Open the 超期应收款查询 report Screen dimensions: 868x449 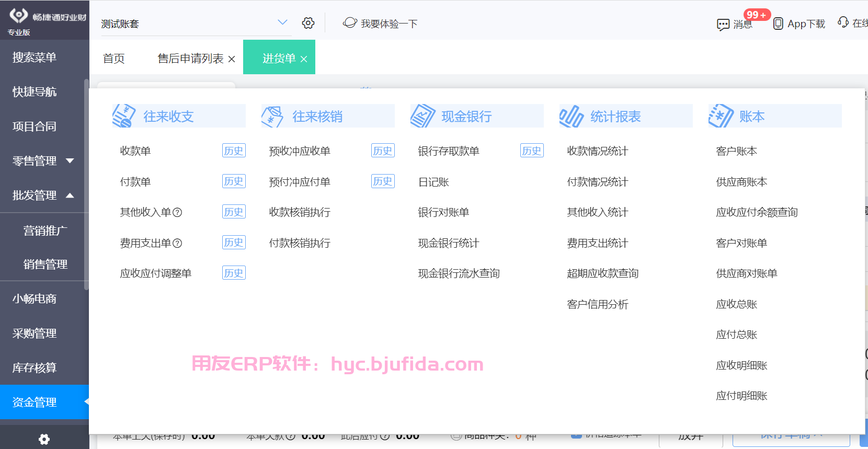coord(603,273)
